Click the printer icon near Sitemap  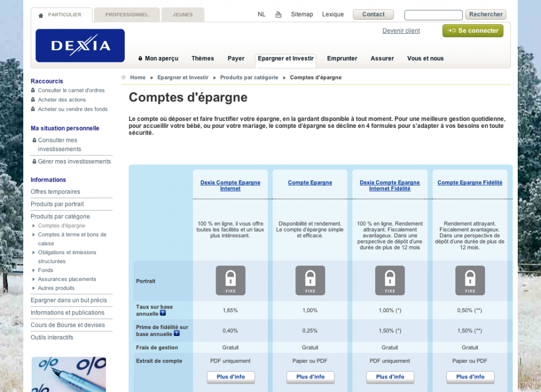point(278,14)
